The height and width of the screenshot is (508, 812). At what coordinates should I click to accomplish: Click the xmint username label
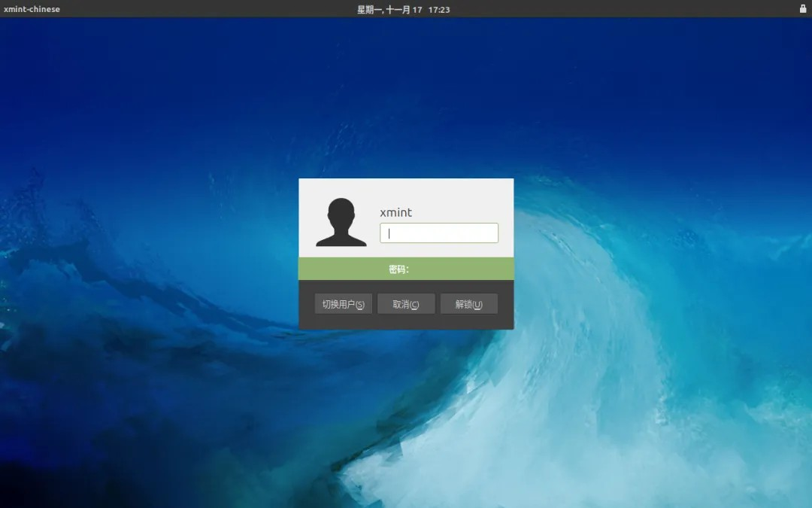(396, 212)
